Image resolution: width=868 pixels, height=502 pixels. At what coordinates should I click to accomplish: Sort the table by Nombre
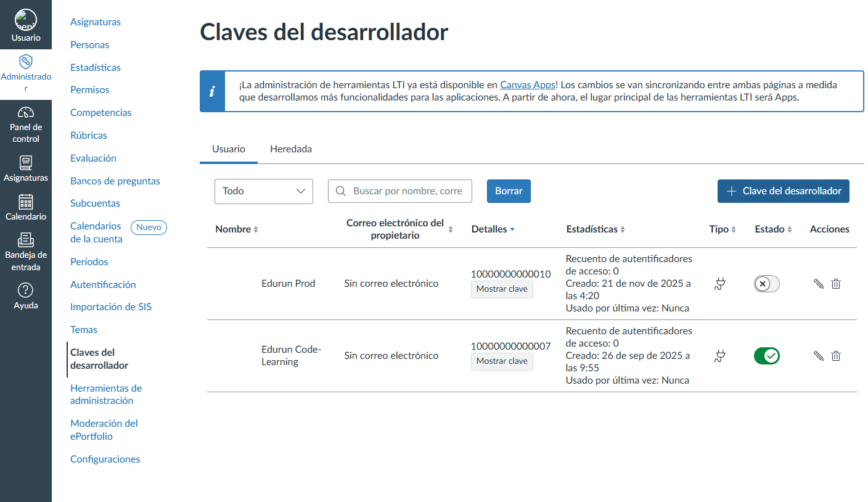[x=237, y=229]
